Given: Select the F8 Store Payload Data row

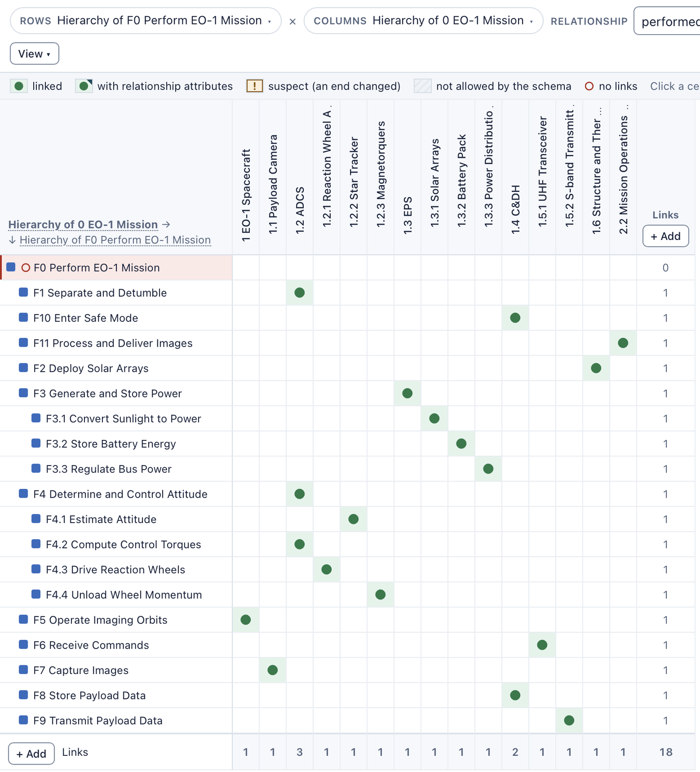Looking at the screenshot, I should (x=116, y=695).
